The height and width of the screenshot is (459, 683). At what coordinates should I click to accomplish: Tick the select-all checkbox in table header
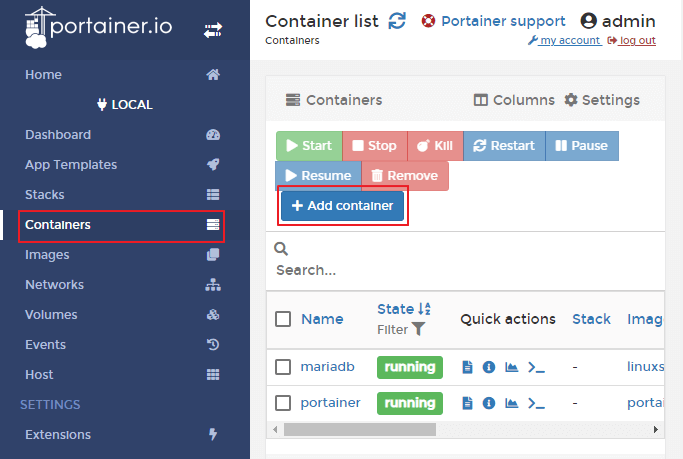click(283, 319)
